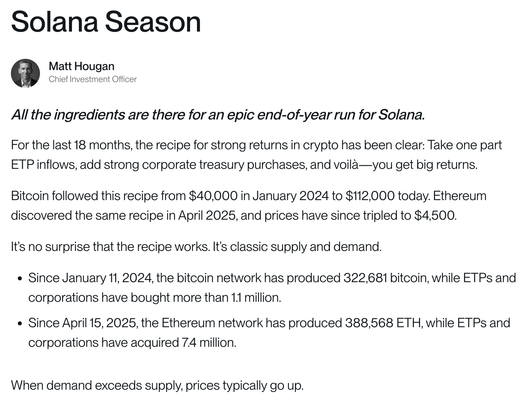The width and height of the screenshot is (532, 406).
Task: Click the italic "All the ingredients" subheading
Action: pyautogui.click(x=218, y=115)
